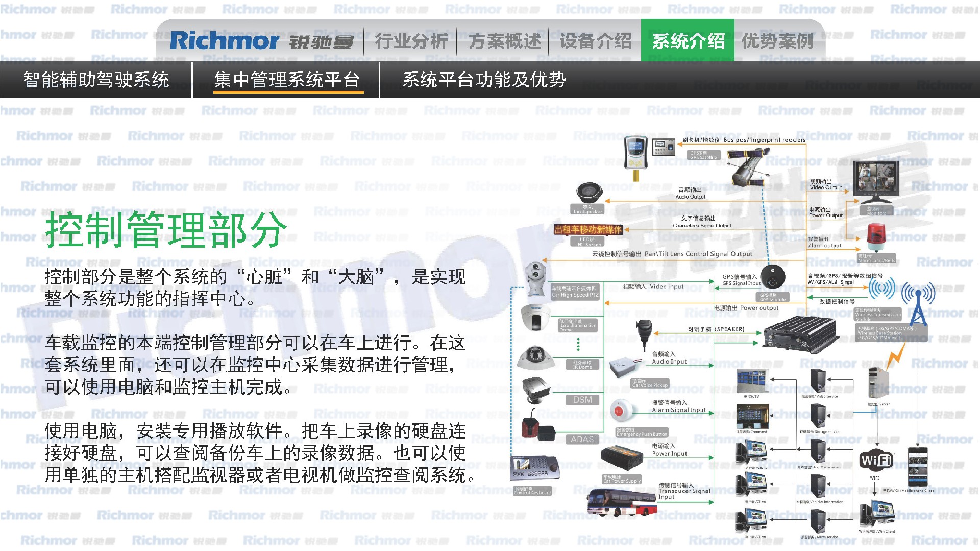Open the 行业分析 navigation tab
This screenshot has width=980, height=551.
(411, 41)
